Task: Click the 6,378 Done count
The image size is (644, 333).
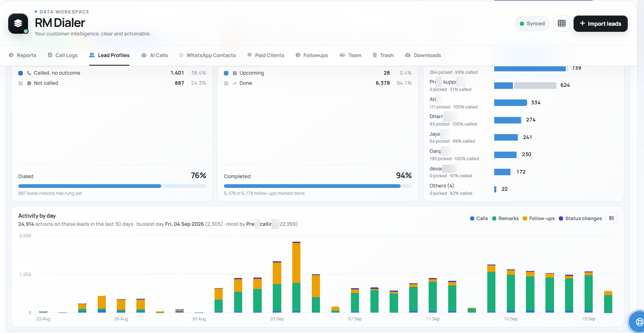Action: pyautogui.click(x=383, y=83)
